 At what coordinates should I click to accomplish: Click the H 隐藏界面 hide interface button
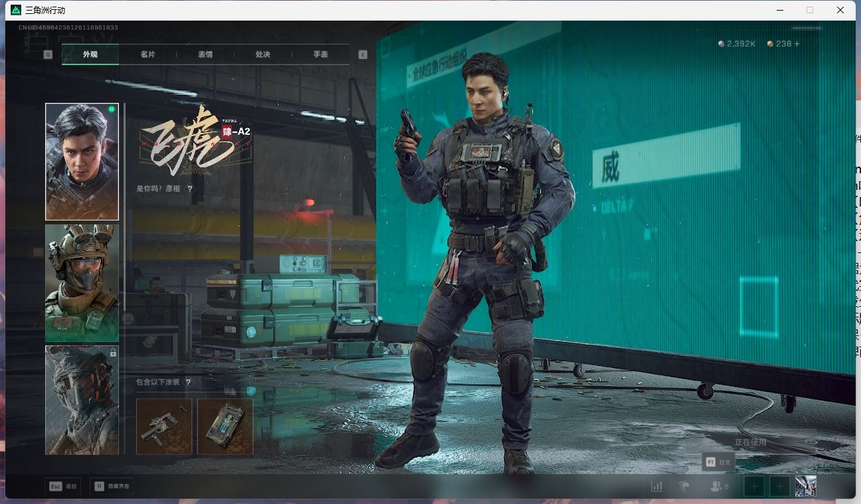click(x=110, y=486)
